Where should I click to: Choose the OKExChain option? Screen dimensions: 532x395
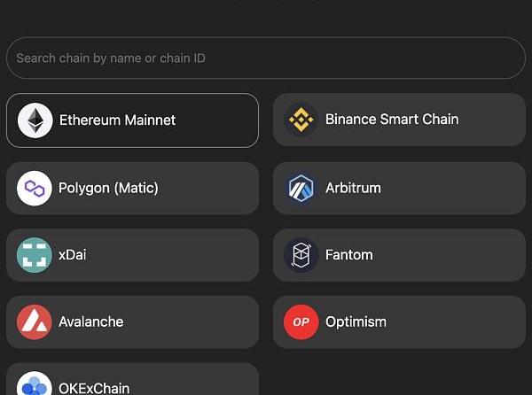coord(94,387)
